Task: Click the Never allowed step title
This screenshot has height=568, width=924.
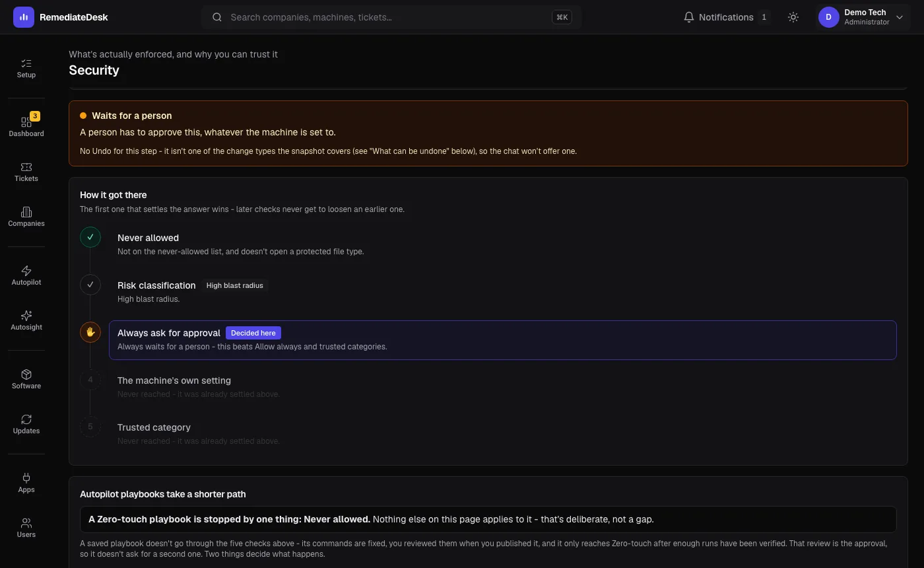Action: (148, 238)
